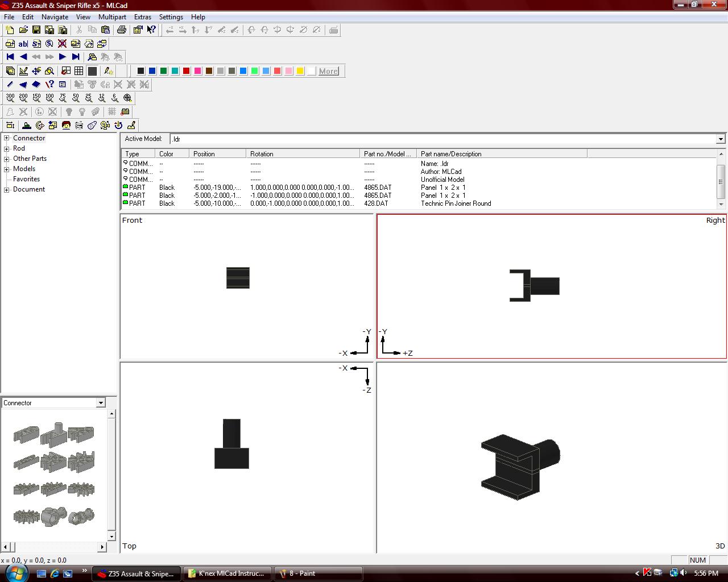
Task: Set zoom to 300 percent
Action: click(10, 98)
